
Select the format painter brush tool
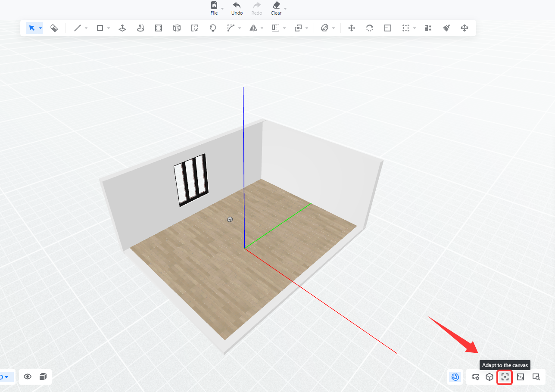pyautogui.click(x=446, y=28)
